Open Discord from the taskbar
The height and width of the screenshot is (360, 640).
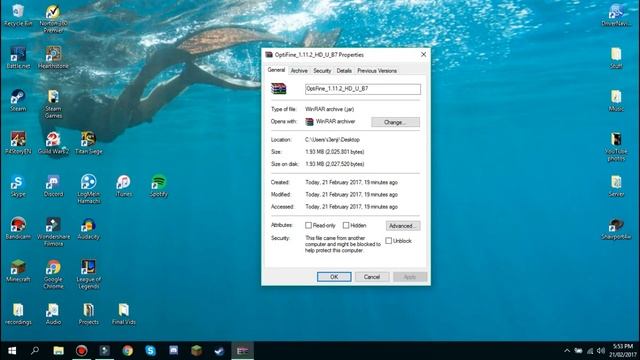click(x=173, y=351)
